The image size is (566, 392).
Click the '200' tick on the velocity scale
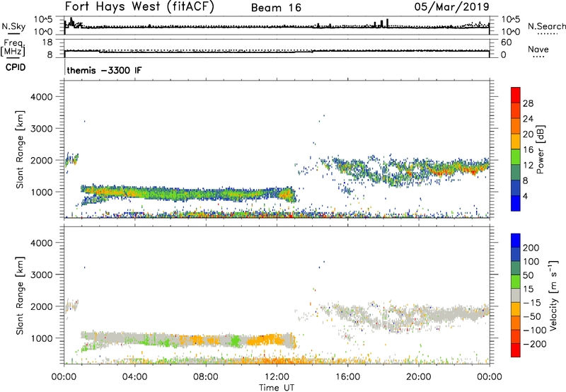pyautogui.click(x=531, y=248)
